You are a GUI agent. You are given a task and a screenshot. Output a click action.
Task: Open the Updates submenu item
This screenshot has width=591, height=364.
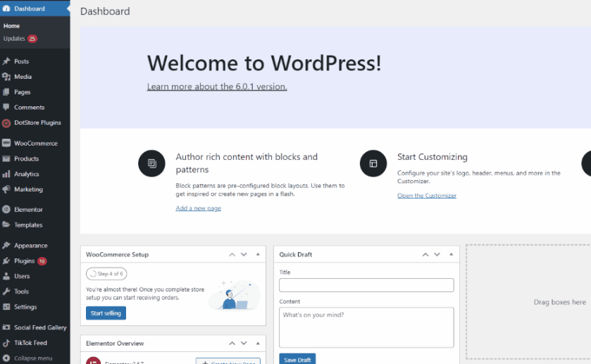(14, 39)
